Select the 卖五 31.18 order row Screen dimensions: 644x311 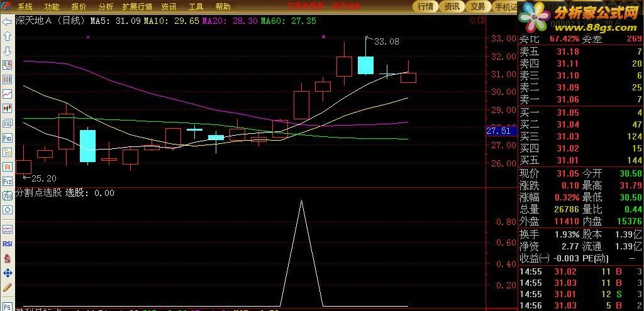[580, 52]
